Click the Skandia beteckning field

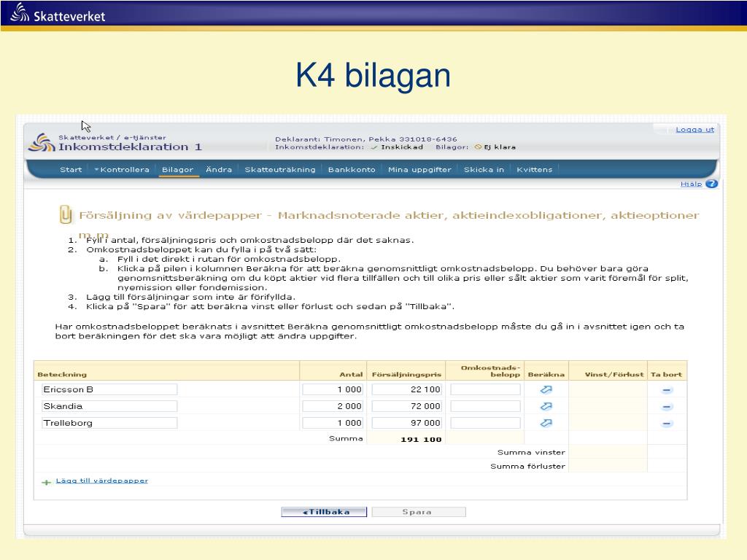109,406
